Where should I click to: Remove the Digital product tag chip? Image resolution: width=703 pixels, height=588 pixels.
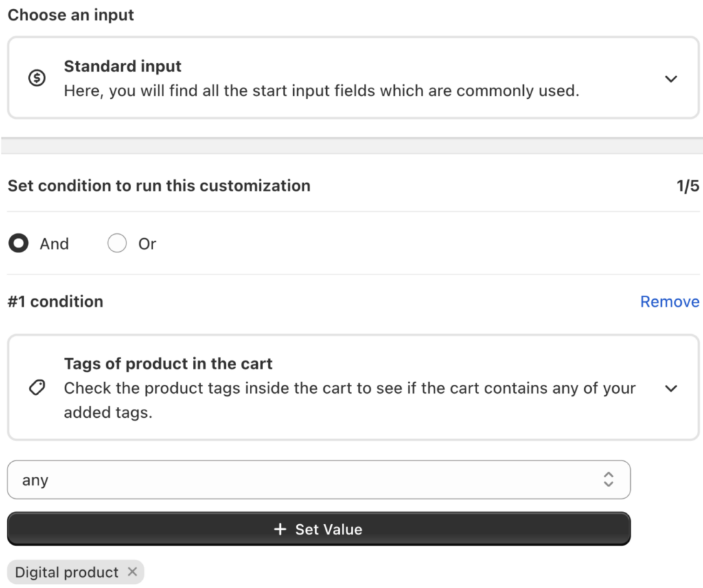click(132, 572)
